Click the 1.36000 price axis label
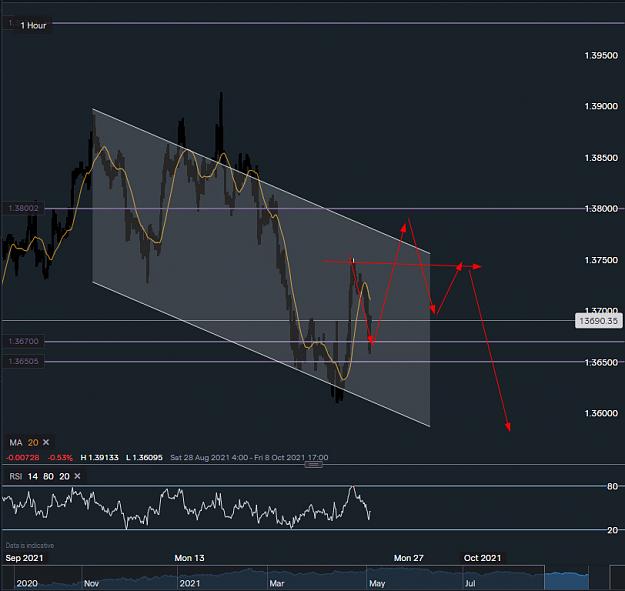 click(x=601, y=413)
